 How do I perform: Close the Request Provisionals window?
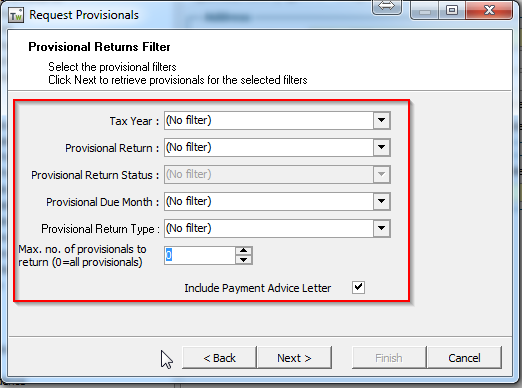pos(489,10)
